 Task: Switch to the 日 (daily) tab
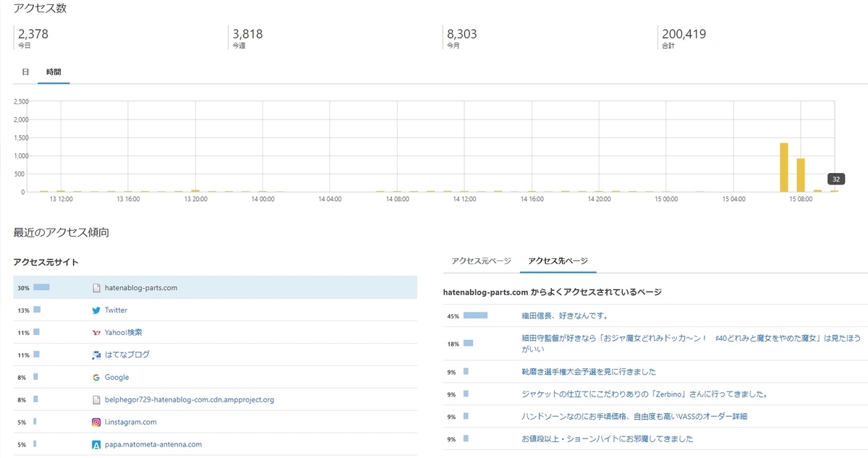coord(25,72)
